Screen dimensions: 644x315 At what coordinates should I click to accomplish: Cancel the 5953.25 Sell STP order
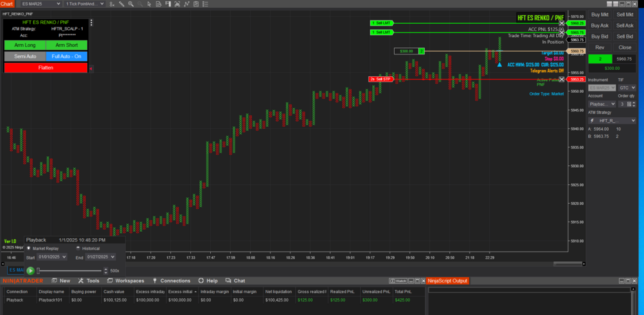click(x=561, y=79)
